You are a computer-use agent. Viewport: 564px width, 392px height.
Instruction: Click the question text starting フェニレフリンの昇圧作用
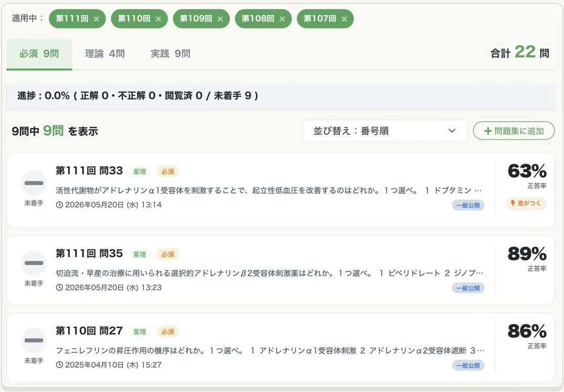[270, 350]
